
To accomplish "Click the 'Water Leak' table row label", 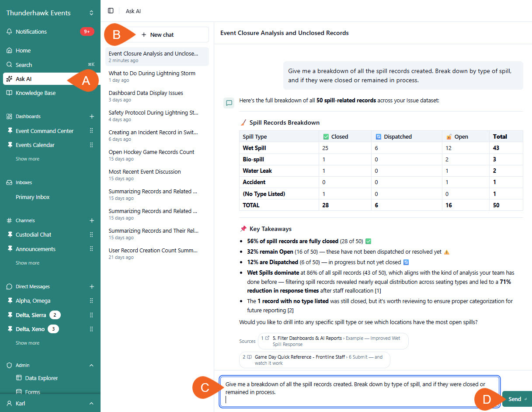I will point(257,171).
